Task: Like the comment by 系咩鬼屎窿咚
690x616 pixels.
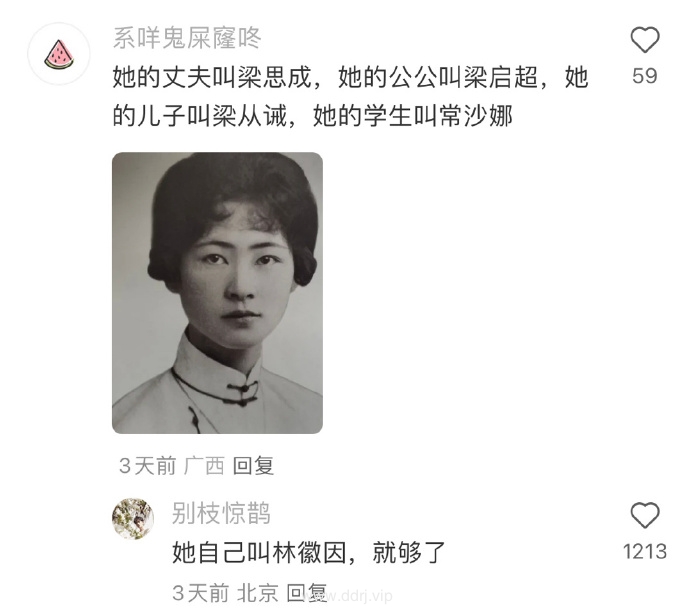Action: tap(645, 40)
